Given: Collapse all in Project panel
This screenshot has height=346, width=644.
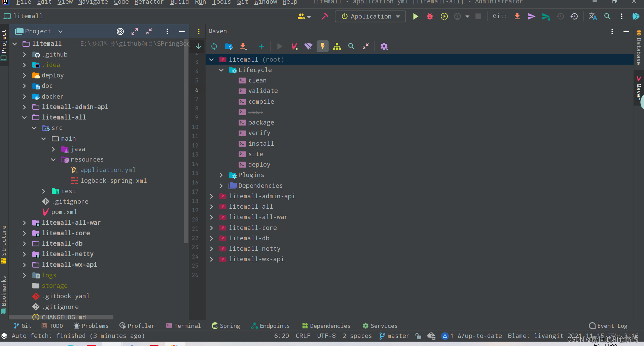Looking at the screenshot, I should pyautogui.click(x=149, y=31).
